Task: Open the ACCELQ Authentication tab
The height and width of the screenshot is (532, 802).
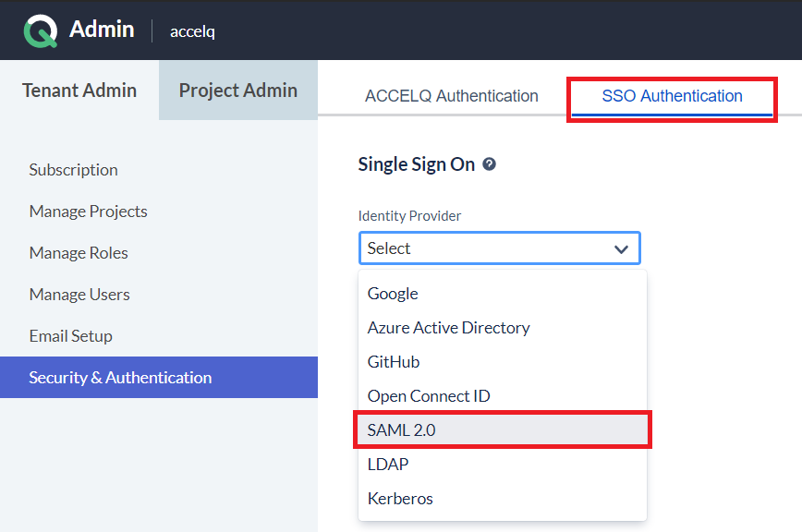Action: (451, 96)
